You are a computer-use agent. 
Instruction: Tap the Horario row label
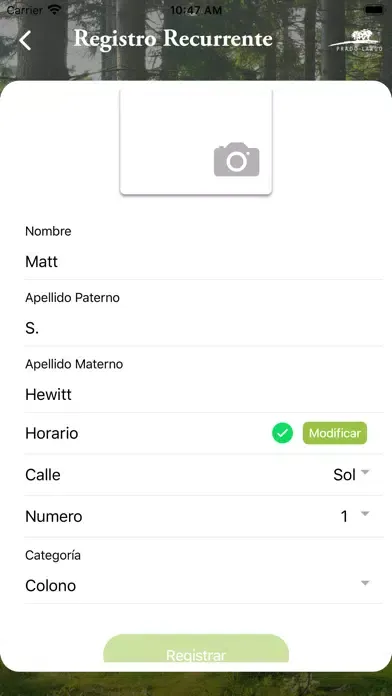[x=51, y=433]
